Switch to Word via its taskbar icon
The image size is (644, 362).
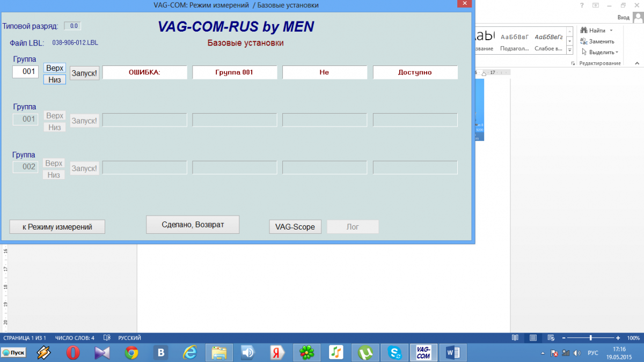453,352
